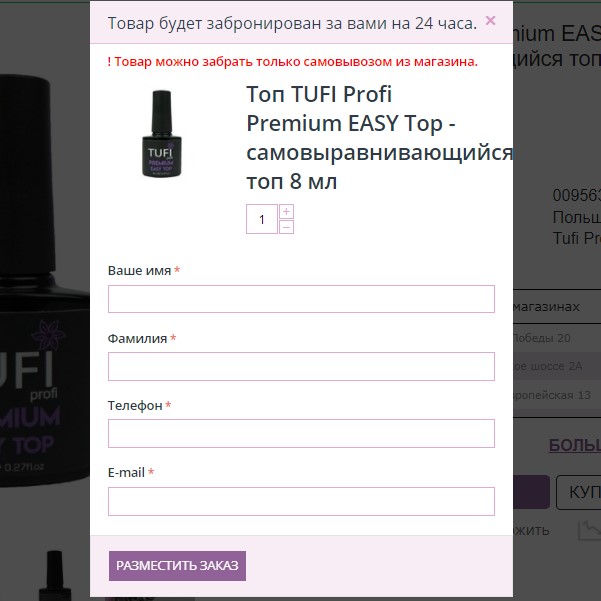Viewport: 601px width, 601px height.
Task: Decrease quantity with the minus icon
Action: [x=286, y=227]
